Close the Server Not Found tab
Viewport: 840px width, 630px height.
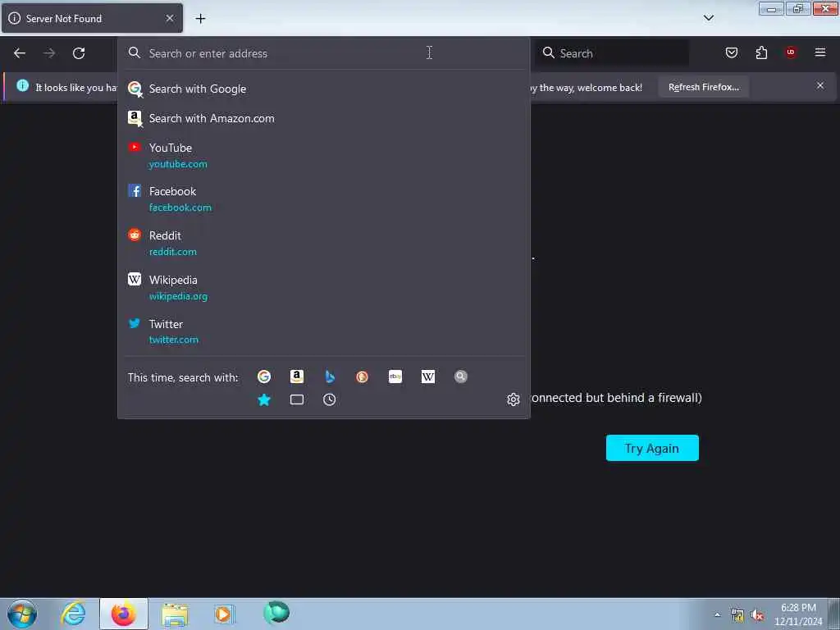pos(170,18)
